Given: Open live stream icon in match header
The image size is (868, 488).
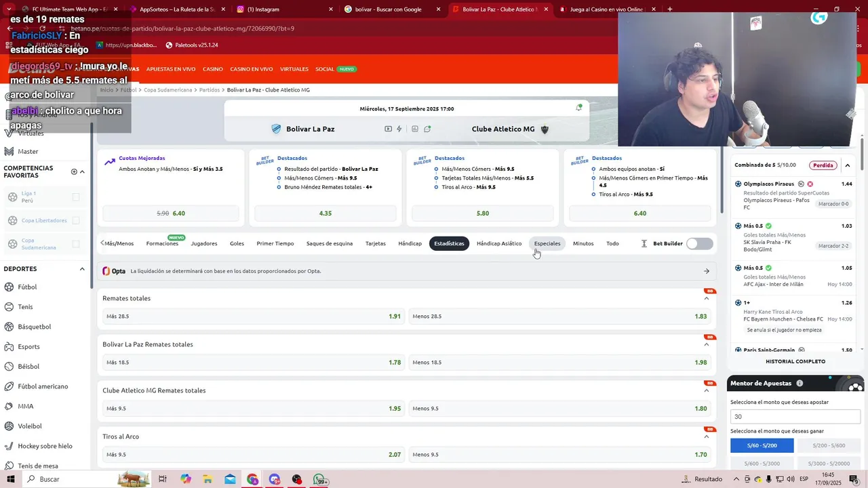Looking at the screenshot, I should (388, 129).
